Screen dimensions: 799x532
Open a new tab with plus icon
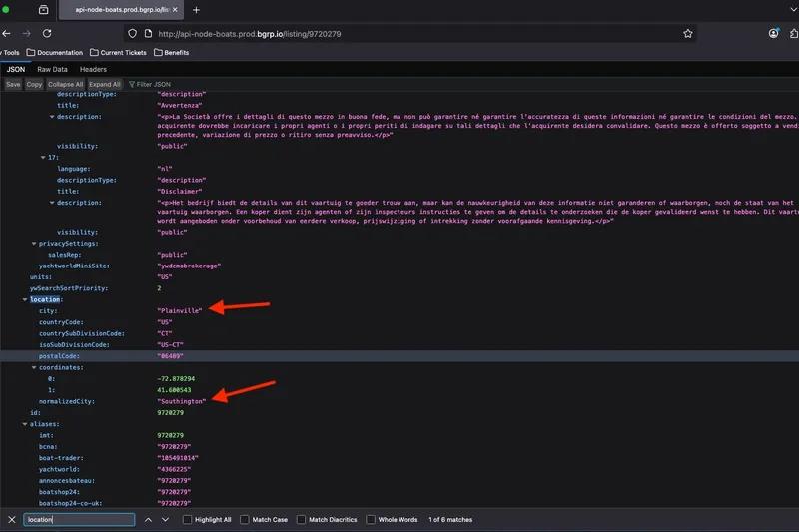click(x=196, y=10)
